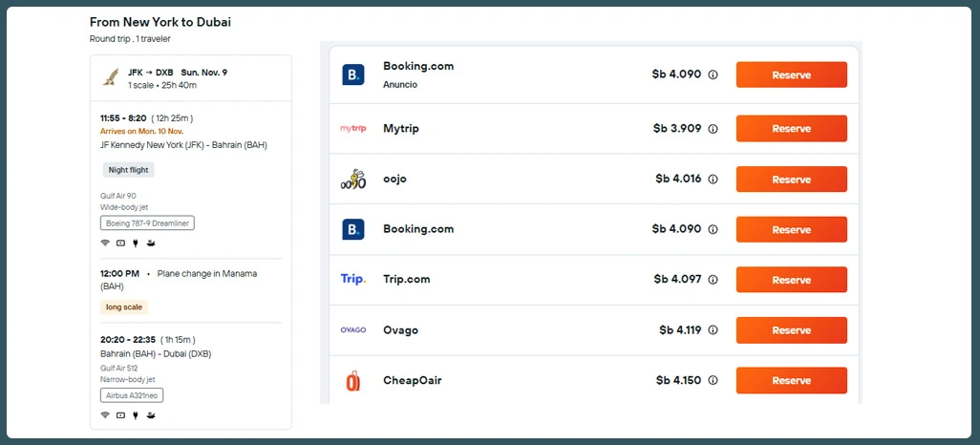Click the 'Gulf Air 512' flight number

coord(118,368)
